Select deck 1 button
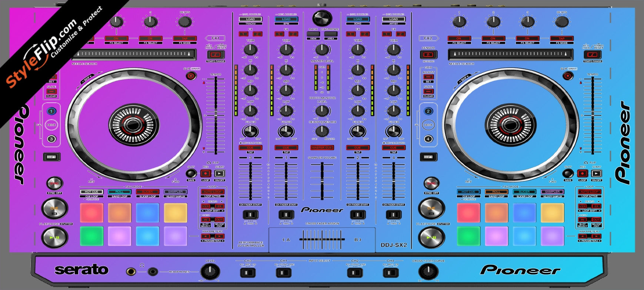 [51, 111]
